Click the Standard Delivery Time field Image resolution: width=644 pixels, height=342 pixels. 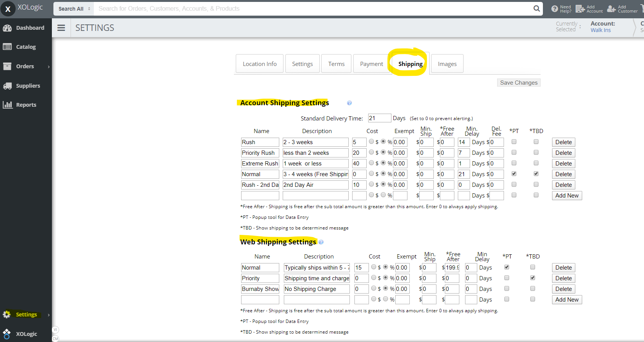pos(380,118)
